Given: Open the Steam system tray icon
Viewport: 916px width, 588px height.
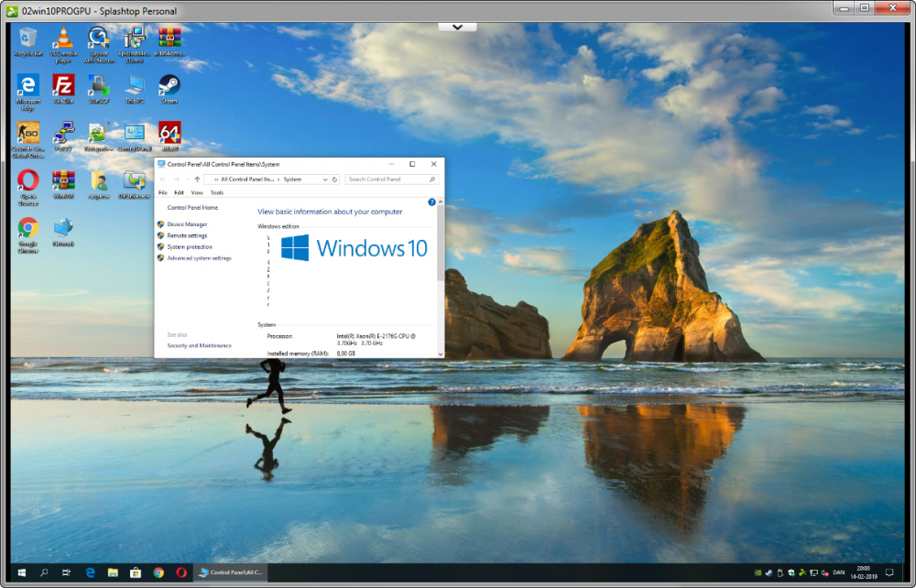Looking at the screenshot, I should coord(769,572).
